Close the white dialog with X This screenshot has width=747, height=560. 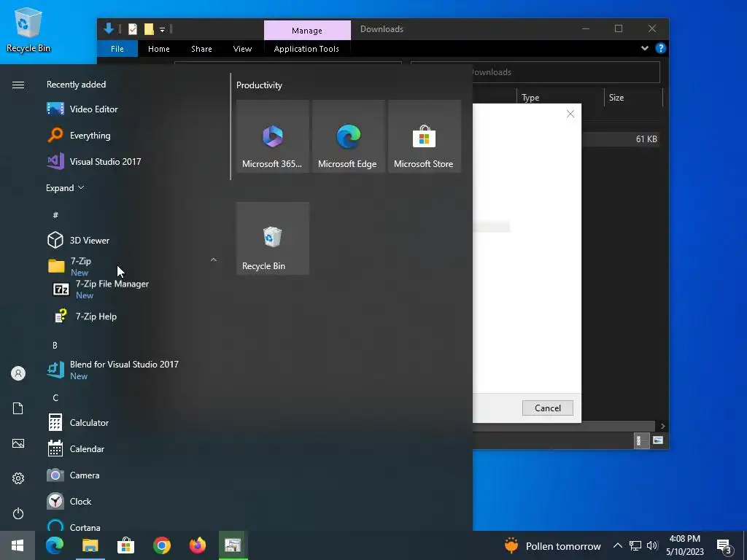click(x=570, y=114)
